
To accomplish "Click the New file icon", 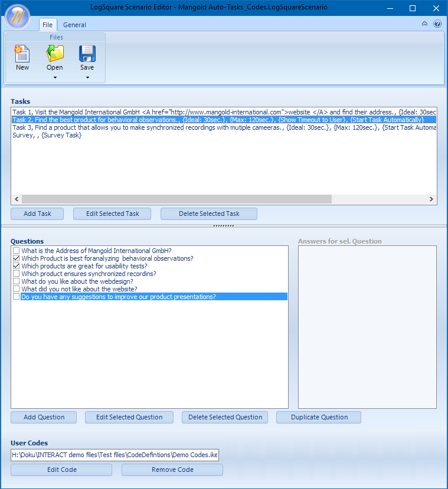I will click(x=22, y=54).
